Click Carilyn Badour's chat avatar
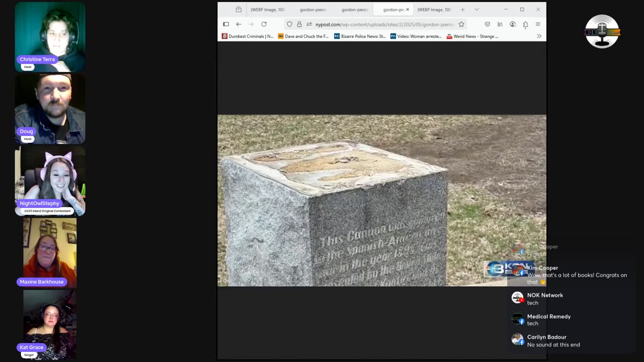The image size is (644, 362). [x=518, y=339]
